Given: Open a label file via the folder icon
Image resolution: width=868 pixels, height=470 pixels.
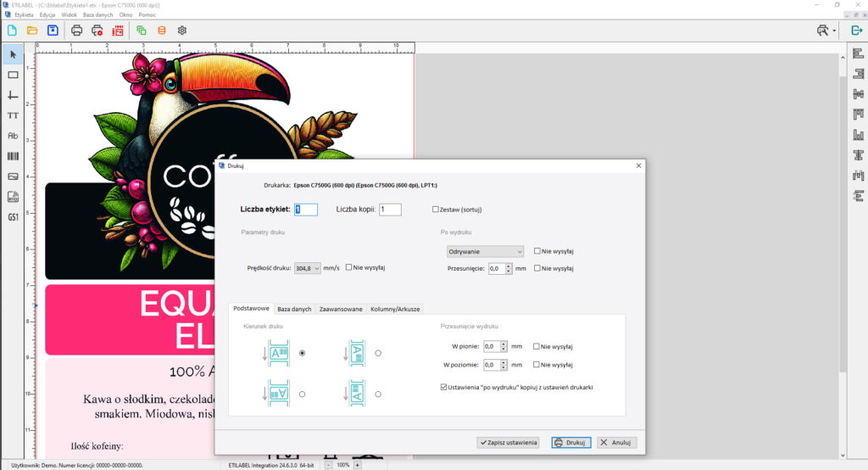Looking at the screenshot, I should 32,31.
